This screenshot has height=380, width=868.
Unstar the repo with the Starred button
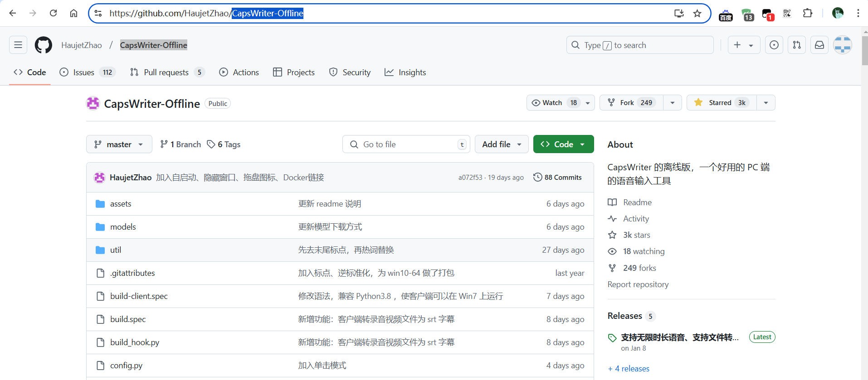pos(722,103)
